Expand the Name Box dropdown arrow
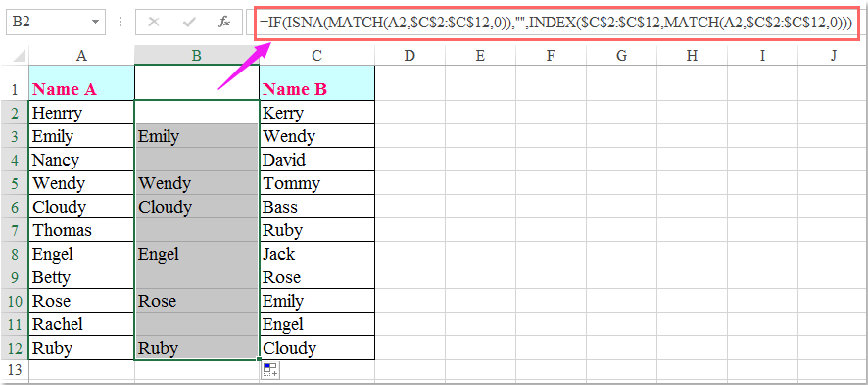Viewport: 868px width, 385px height. (96, 23)
